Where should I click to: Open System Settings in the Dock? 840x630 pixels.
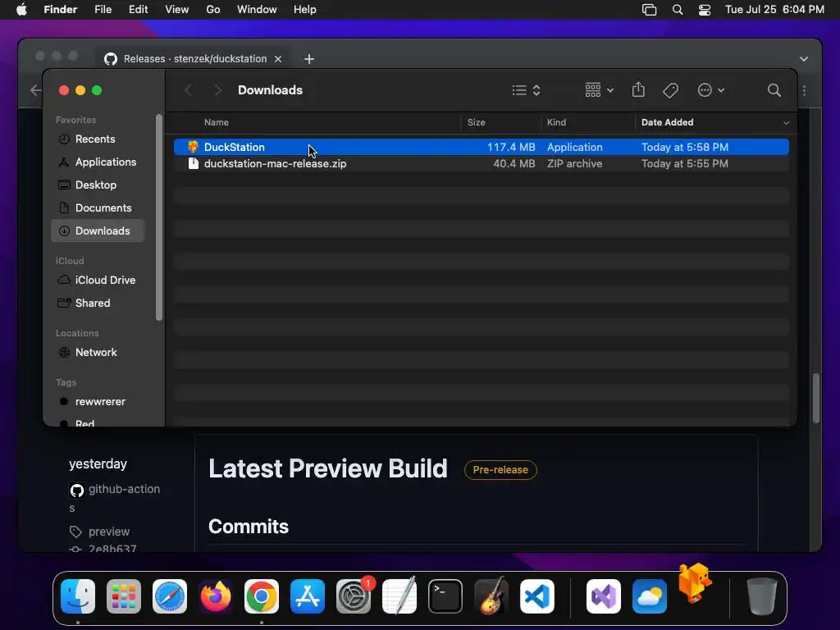pyautogui.click(x=354, y=596)
